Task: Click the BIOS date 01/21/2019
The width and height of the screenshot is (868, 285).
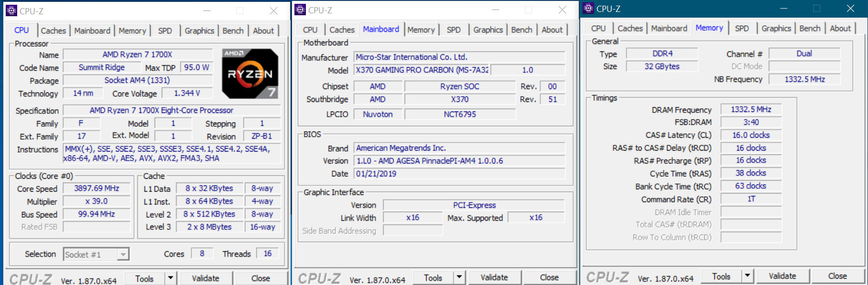Action: pos(460,173)
